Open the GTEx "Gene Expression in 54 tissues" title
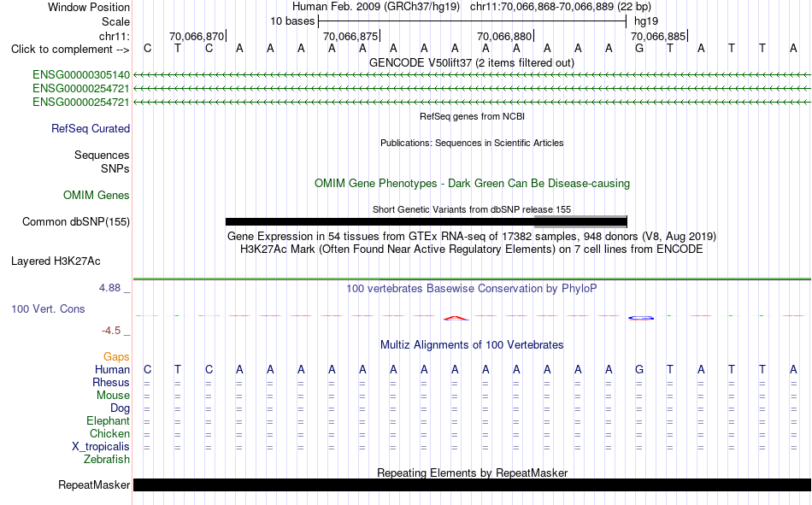Screen dimensions: 812x505 [x=472, y=236]
